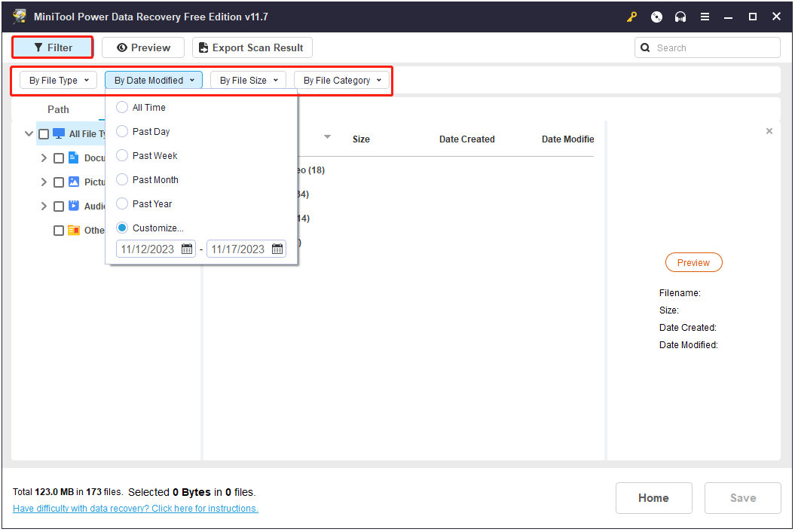Collapse the All File Types tree node
The width and height of the screenshot is (795, 532).
click(29, 134)
